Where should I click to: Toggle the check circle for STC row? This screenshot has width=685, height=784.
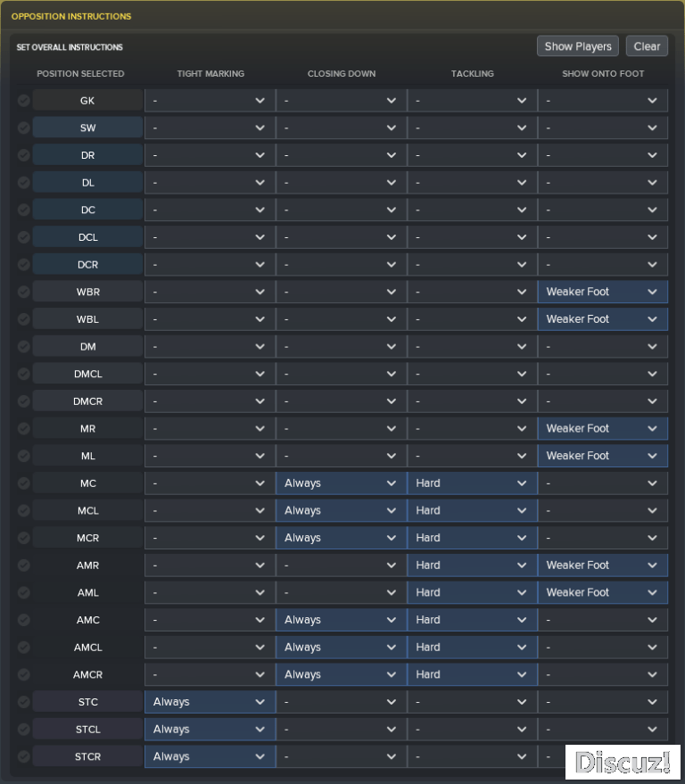coord(23,702)
